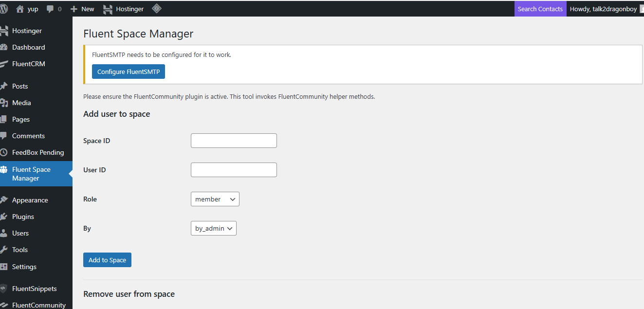Viewport: 644px width, 309px height.
Task: Click the Hostinger icon in sidebar
Action: (4, 31)
